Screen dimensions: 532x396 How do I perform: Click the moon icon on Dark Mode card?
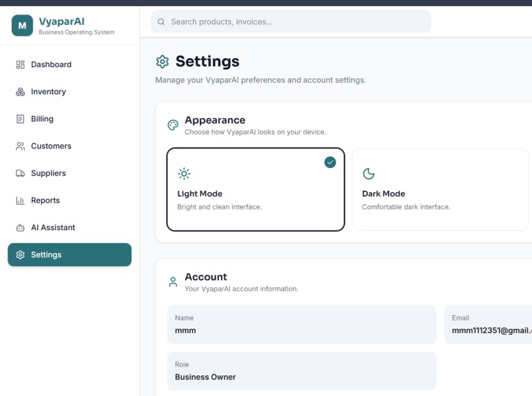click(368, 173)
